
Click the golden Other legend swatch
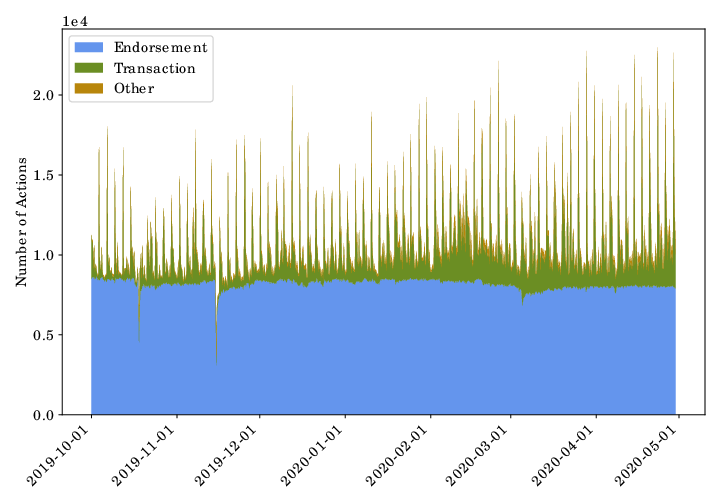(89, 88)
